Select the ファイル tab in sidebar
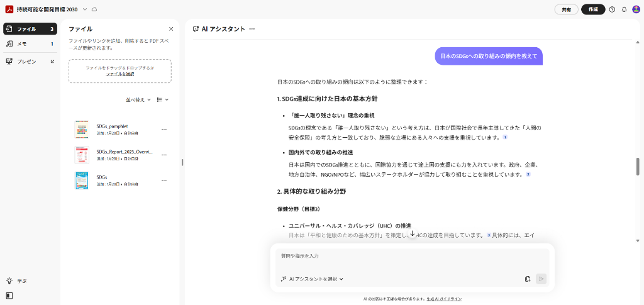Viewport: 644px width, 305px height. tap(30, 29)
